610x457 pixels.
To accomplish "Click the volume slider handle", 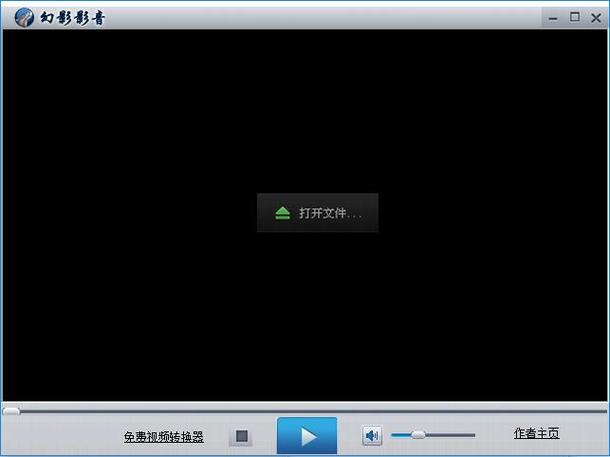I will (x=418, y=434).
